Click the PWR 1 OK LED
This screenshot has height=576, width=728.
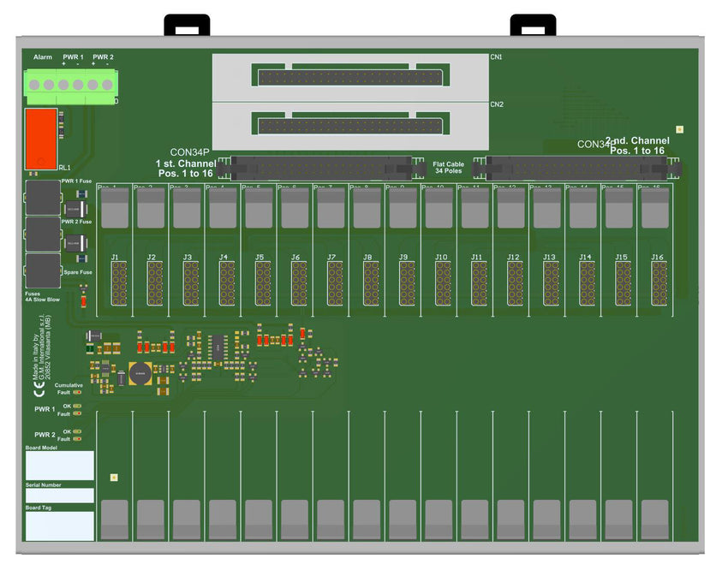point(78,407)
